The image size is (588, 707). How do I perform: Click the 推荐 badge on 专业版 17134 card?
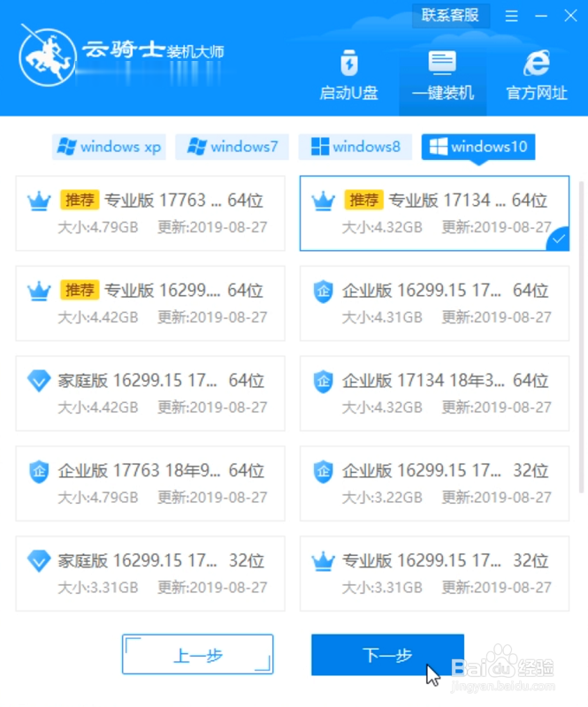tap(363, 200)
